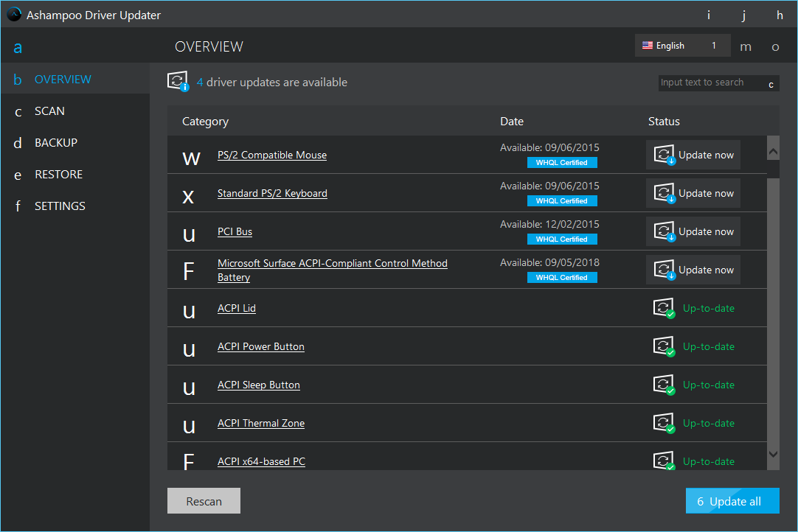Click the "i" title bar icon
The image size is (798, 532).
point(709,15)
